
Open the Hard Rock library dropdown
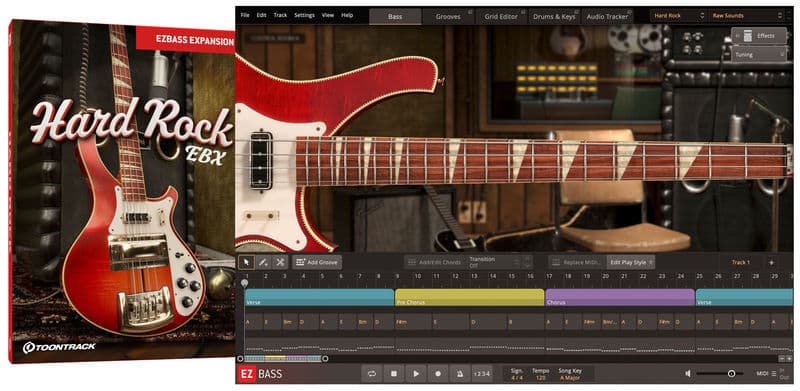point(678,16)
